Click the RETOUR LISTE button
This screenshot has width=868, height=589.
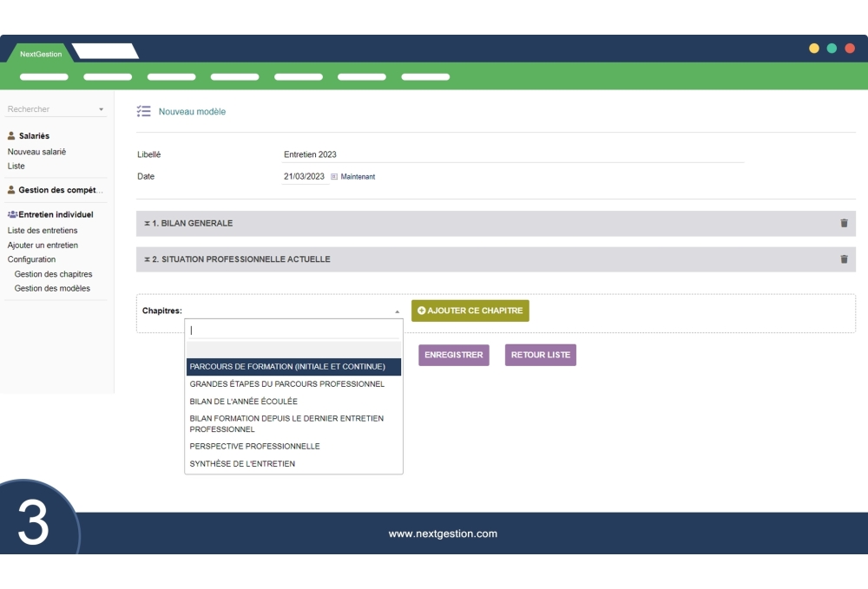pos(540,355)
